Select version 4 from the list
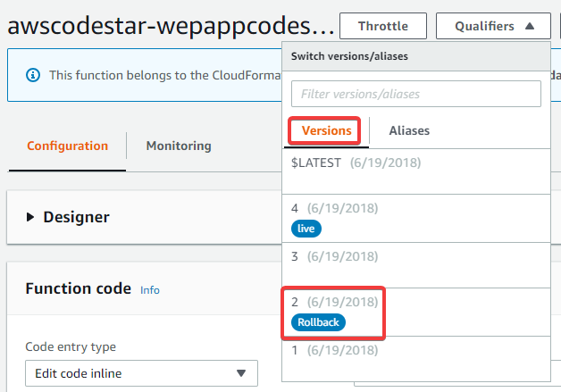Image resolution: width=561 pixels, height=392 pixels. [416, 219]
